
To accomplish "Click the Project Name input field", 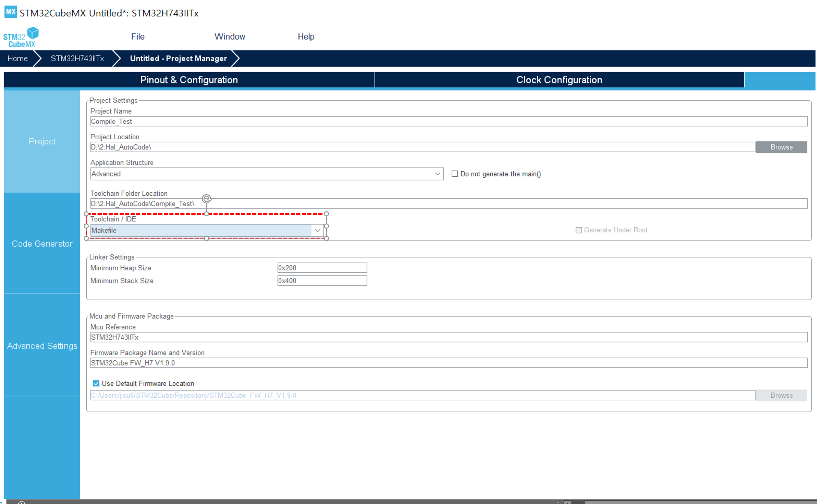I will (448, 121).
